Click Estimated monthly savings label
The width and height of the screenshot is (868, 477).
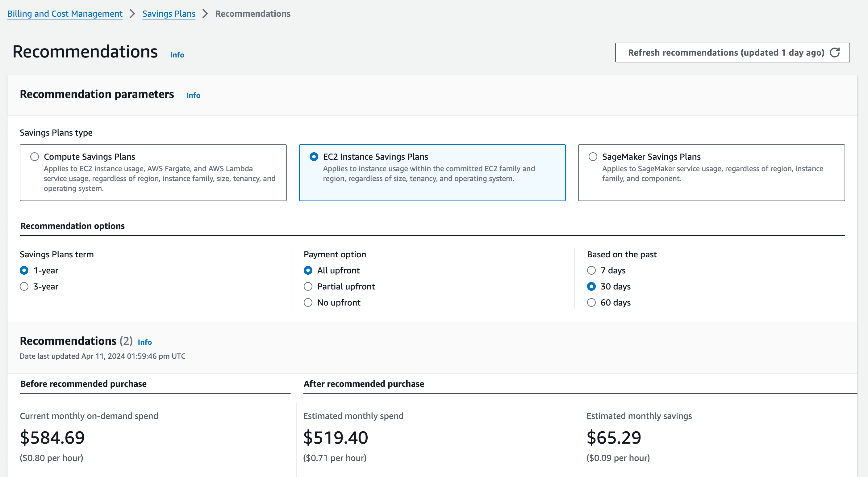tap(639, 416)
